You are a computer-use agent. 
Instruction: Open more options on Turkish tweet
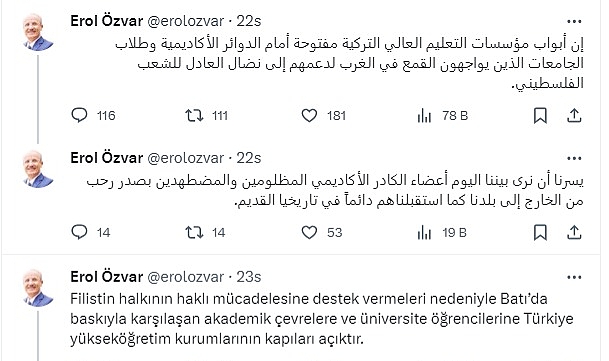(x=574, y=277)
